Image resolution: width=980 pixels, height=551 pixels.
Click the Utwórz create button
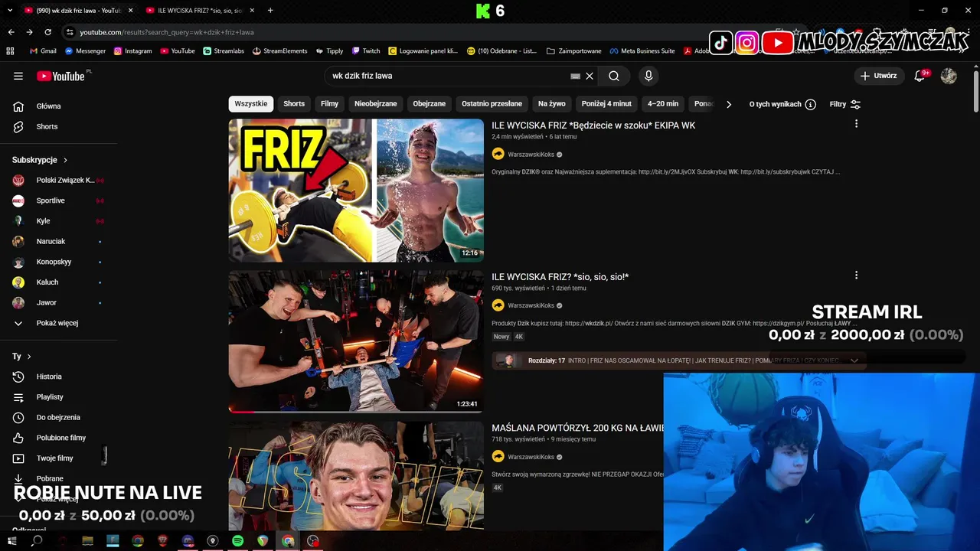pyautogui.click(x=878, y=76)
